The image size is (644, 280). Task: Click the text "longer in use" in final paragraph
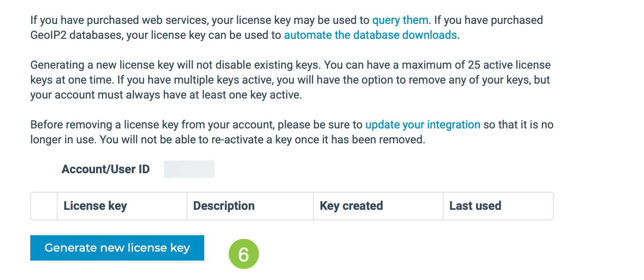[x=63, y=140]
